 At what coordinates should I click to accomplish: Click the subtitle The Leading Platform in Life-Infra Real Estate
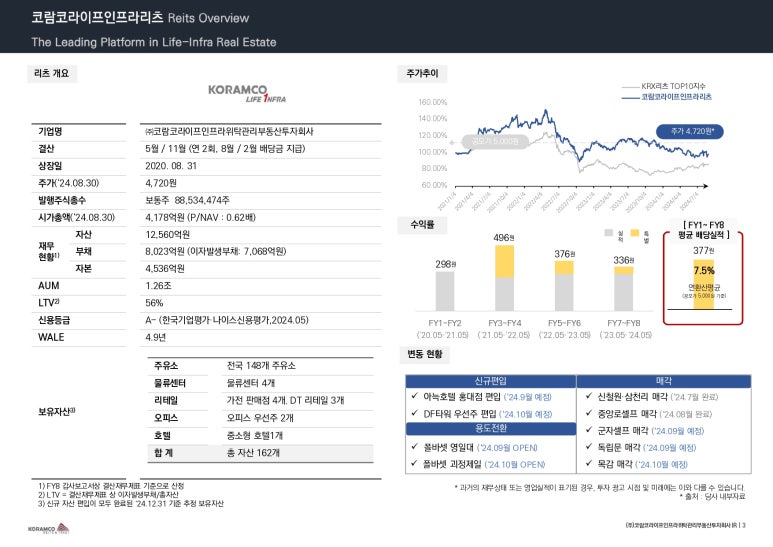tap(154, 42)
